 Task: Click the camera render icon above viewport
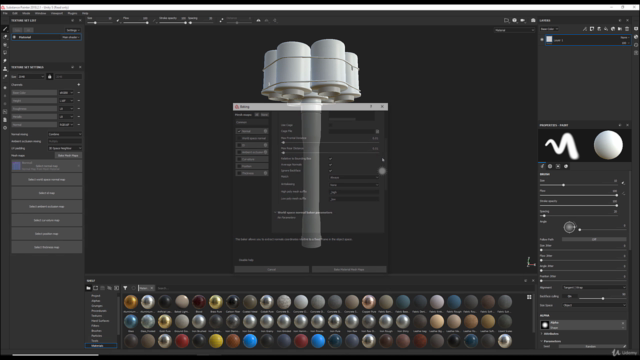533,20
